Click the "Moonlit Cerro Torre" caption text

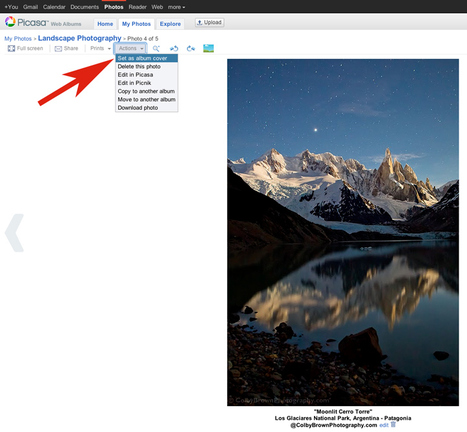coord(343,412)
